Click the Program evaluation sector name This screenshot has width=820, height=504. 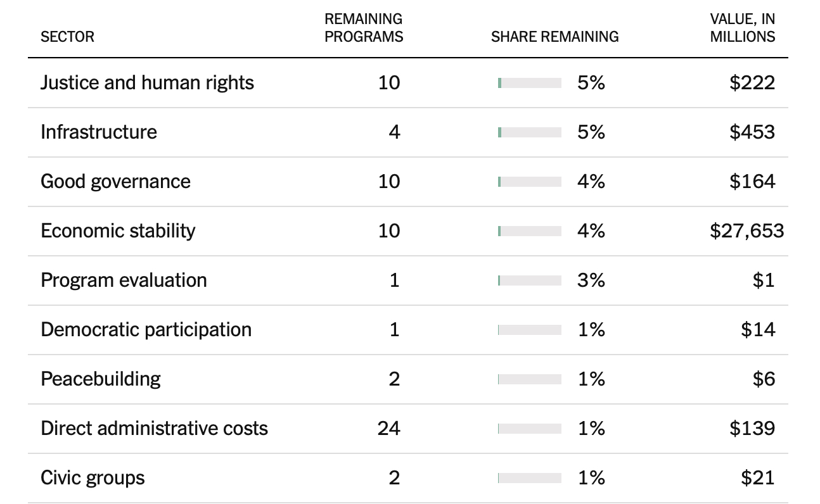[124, 280]
